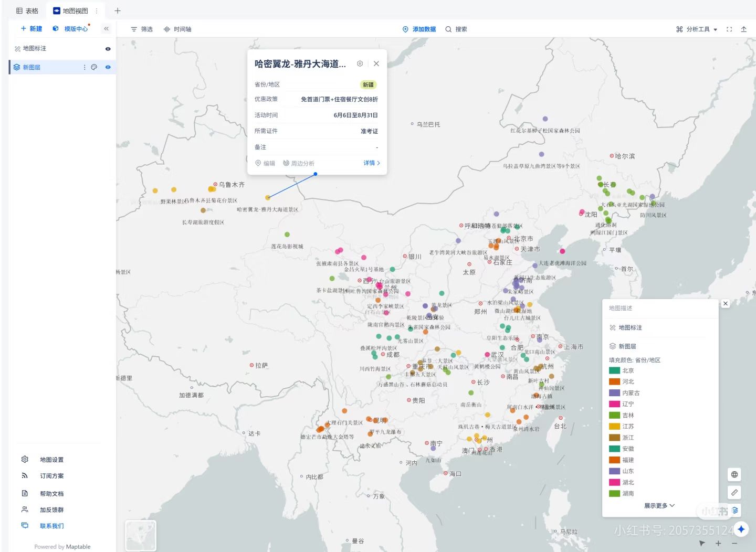Collapse the left sidebar panel
756x552 pixels.
[x=106, y=29]
